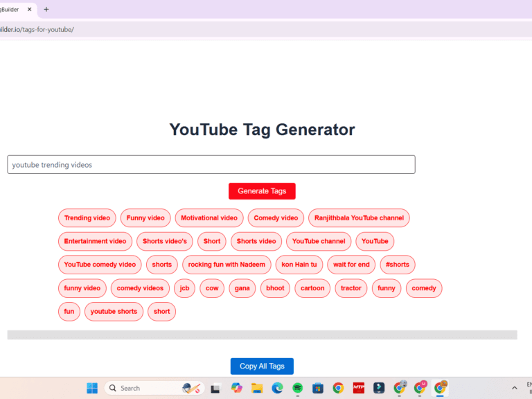This screenshot has height=399, width=532.
Task: Open a new browser tab
Action: click(x=46, y=10)
